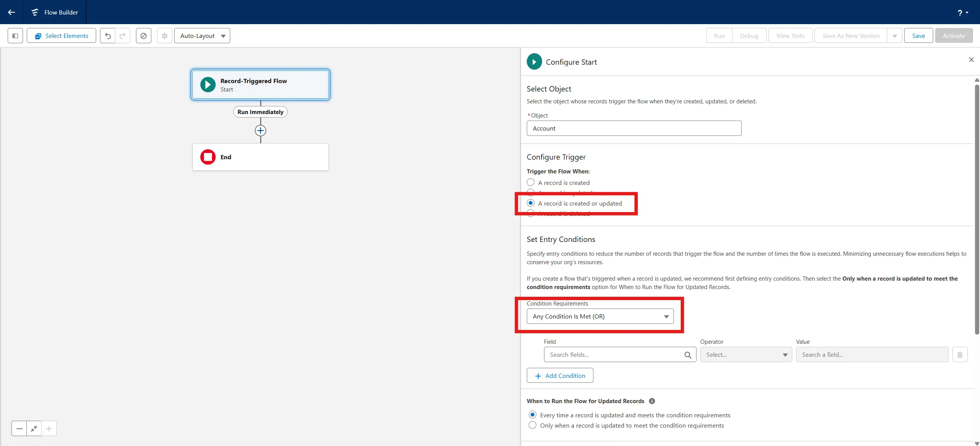Open the Auto-Layout dropdown
The height and width of the screenshot is (446, 980).
tap(202, 36)
